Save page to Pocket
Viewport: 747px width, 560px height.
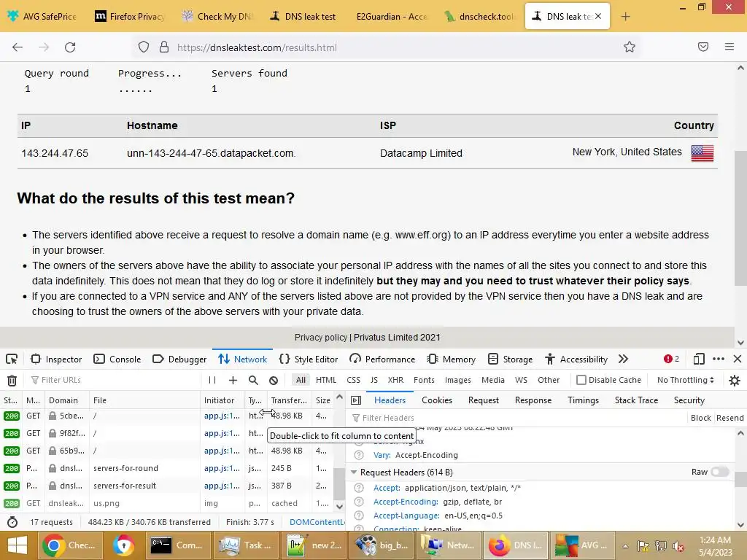click(703, 47)
